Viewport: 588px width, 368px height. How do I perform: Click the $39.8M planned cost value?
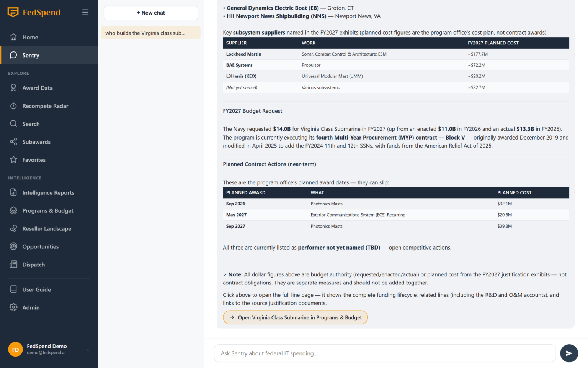505,226
